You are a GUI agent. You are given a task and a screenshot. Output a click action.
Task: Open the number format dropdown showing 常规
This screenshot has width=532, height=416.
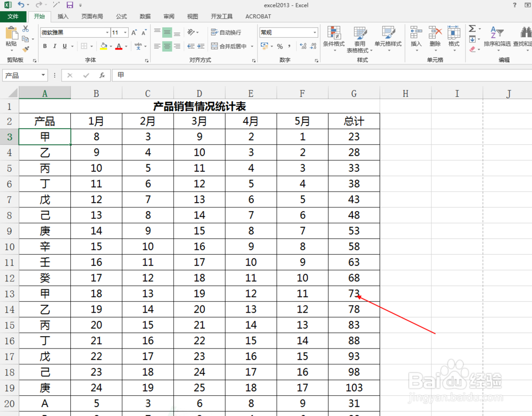point(314,32)
